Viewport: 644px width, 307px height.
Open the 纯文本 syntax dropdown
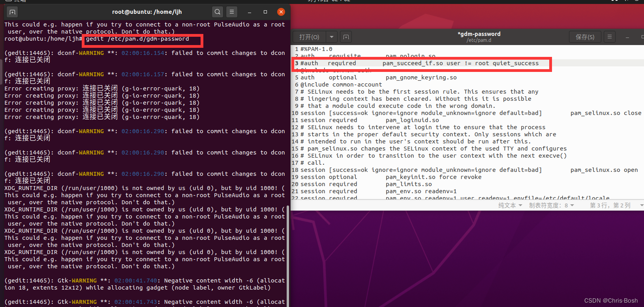point(510,205)
